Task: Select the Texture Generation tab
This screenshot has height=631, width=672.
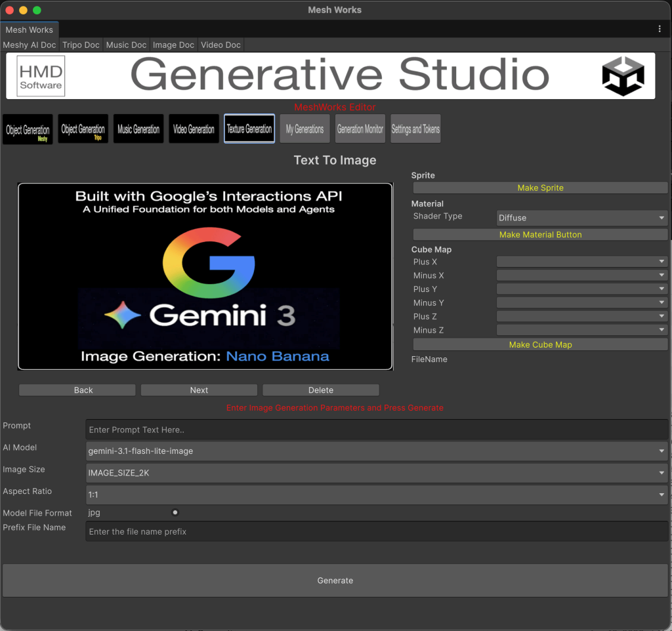Action: click(249, 129)
